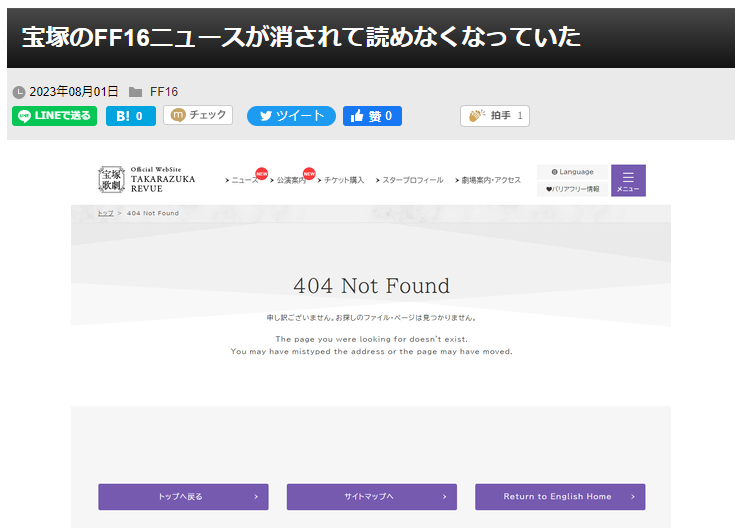This screenshot has height=531, width=741.
Task: Click the clap 拍手 button
Action: [x=494, y=116]
